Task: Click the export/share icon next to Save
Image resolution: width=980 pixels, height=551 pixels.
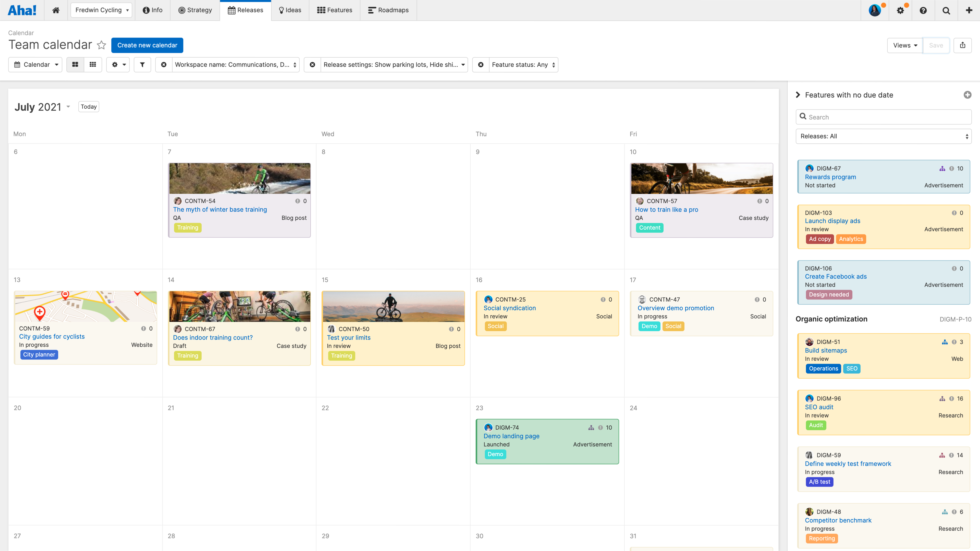Action: point(963,45)
